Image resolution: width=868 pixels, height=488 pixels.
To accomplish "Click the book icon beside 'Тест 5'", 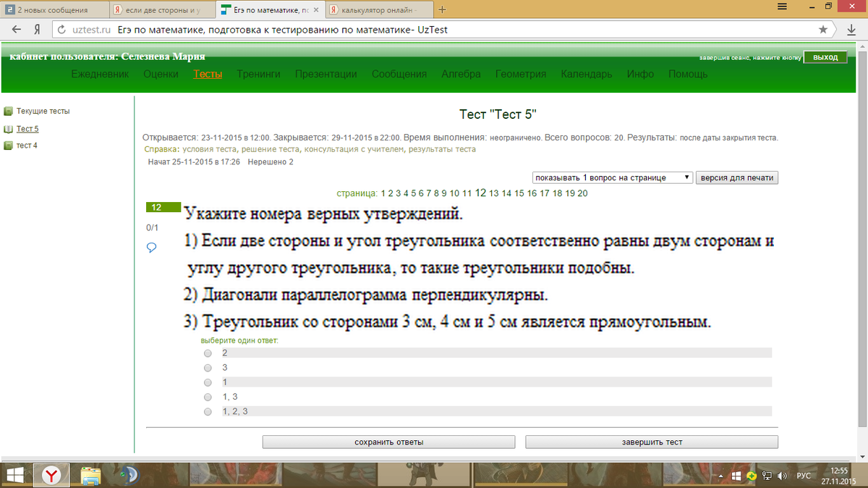I will (9, 129).
